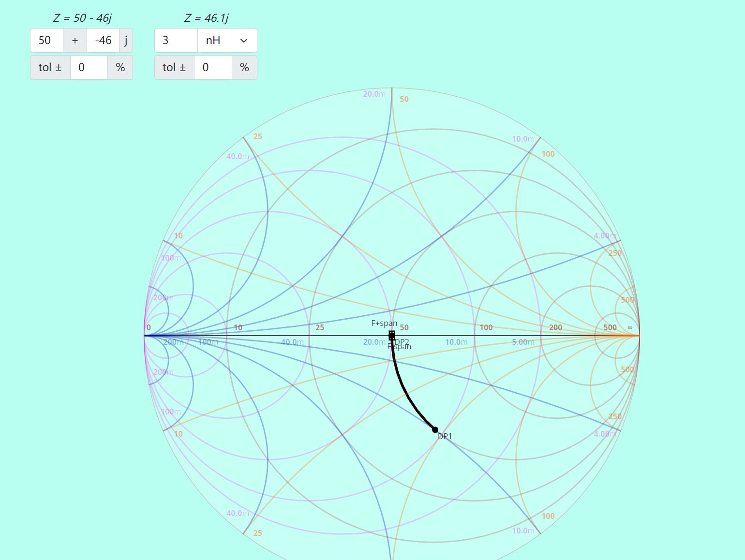Click the 'tol ±' label under the inductor value
The height and width of the screenshot is (560, 745).
[x=175, y=68]
